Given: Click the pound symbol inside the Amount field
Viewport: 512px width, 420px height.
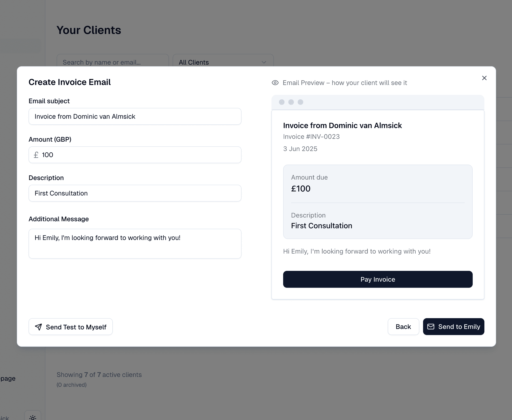Looking at the screenshot, I should [x=36, y=155].
